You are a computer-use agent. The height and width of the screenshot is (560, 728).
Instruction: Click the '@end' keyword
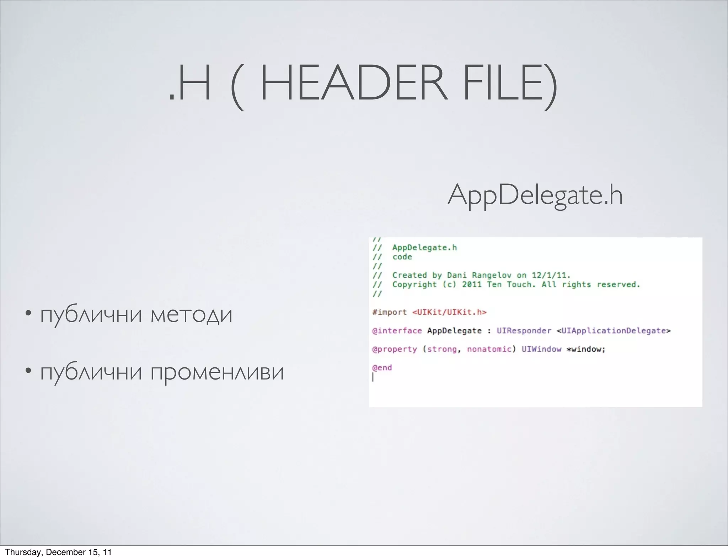coord(382,367)
